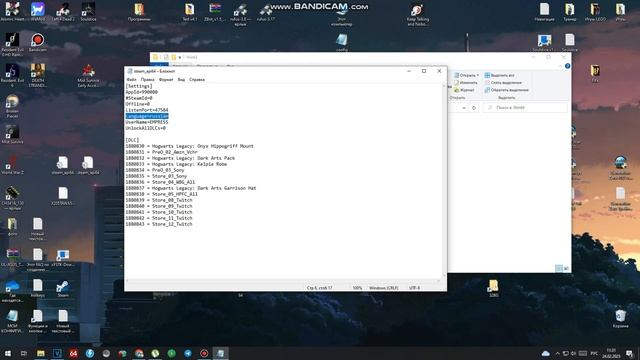Select the Resident Evil 6 shortcut
The width and height of the screenshot is (640, 360).
(12, 76)
